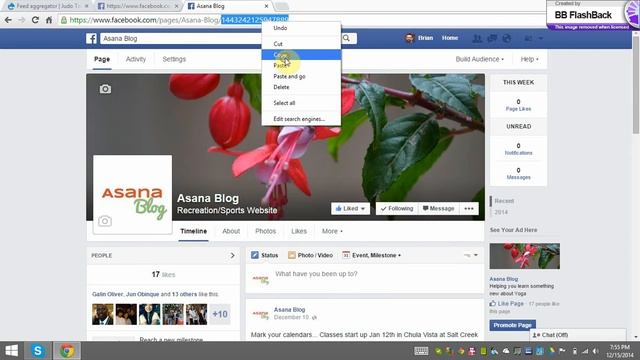Click the Asana Blog post author link
The height and width of the screenshot is (360, 640).
click(x=289, y=310)
